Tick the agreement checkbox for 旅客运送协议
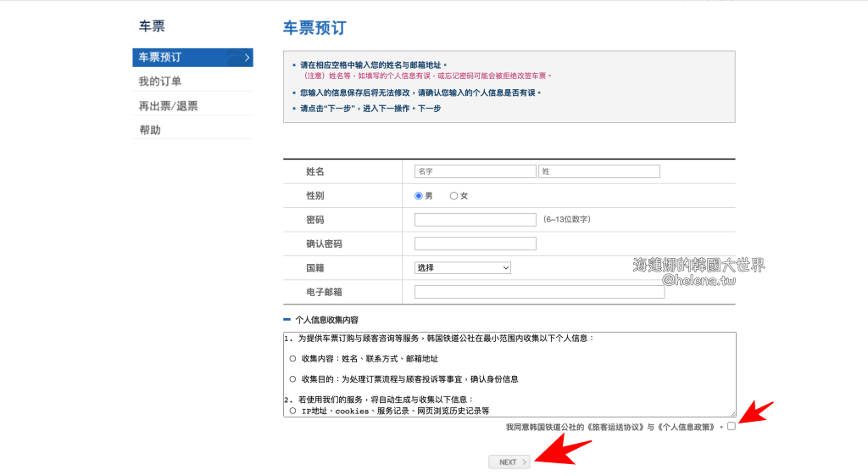Image resolution: width=868 pixels, height=476 pixels. pyautogui.click(x=732, y=426)
